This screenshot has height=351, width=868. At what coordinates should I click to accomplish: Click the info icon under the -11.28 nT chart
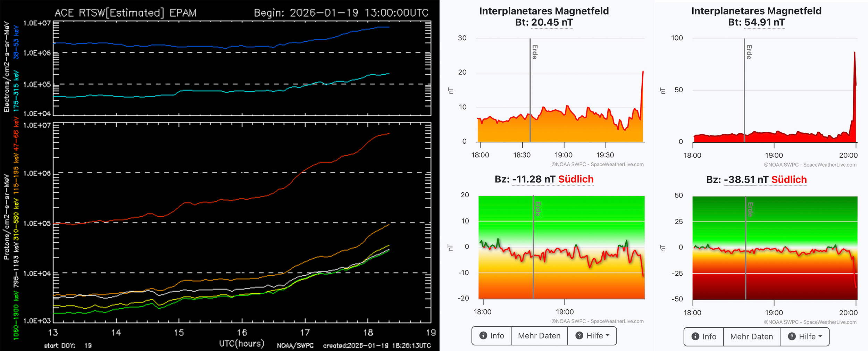click(x=483, y=335)
